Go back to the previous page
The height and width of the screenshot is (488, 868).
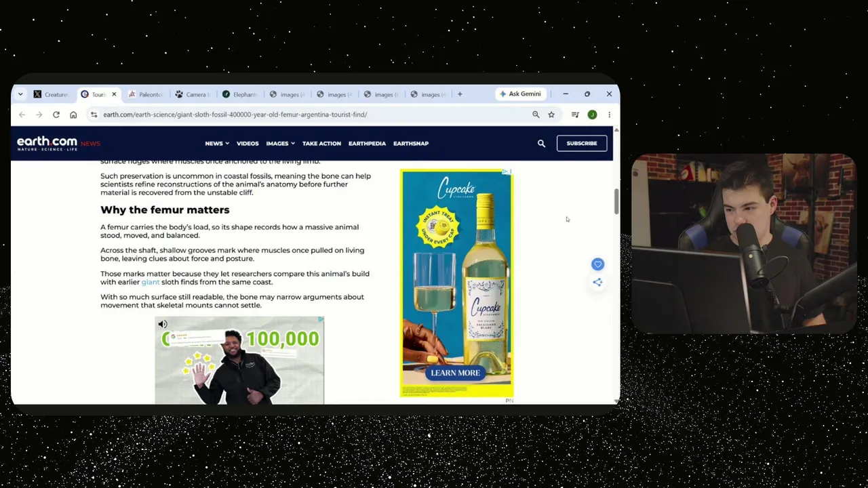tap(22, 115)
